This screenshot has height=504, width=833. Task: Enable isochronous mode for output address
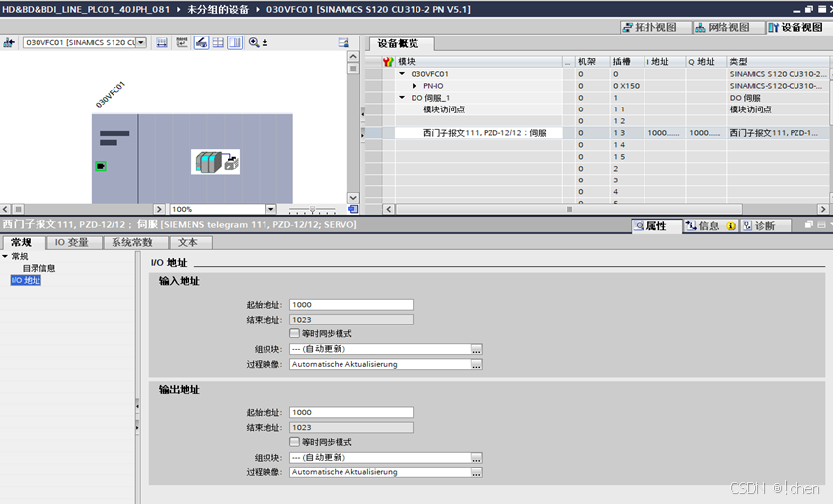pos(295,442)
